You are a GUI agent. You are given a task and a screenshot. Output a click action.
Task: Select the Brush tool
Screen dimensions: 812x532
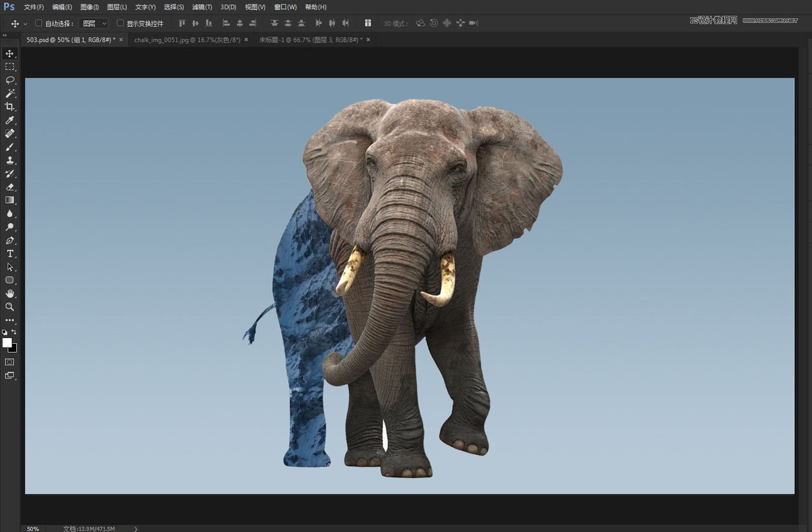[x=10, y=146]
